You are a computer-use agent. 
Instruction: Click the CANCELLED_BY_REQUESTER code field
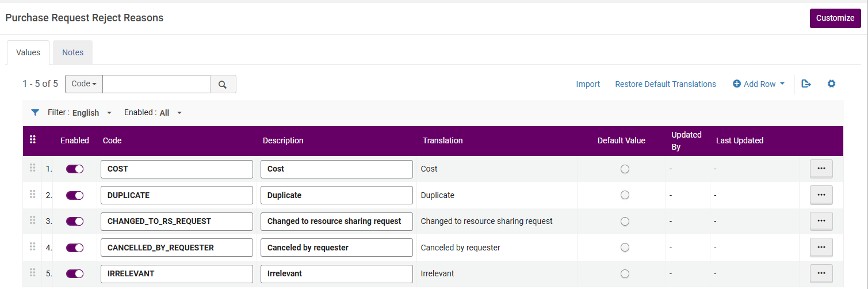coord(177,248)
